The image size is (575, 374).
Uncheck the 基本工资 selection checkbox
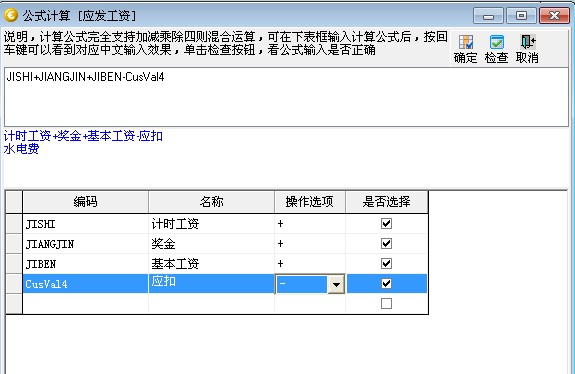coord(386,263)
